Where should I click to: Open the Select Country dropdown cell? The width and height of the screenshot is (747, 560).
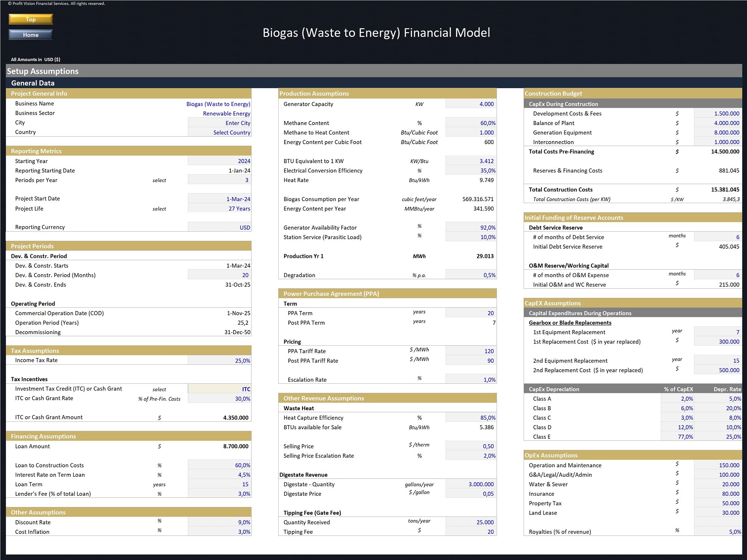220,133
